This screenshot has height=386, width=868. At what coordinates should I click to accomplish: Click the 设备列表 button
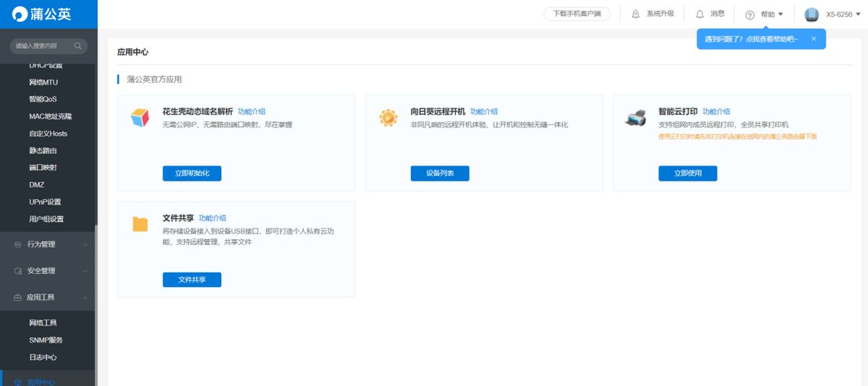click(440, 173)
